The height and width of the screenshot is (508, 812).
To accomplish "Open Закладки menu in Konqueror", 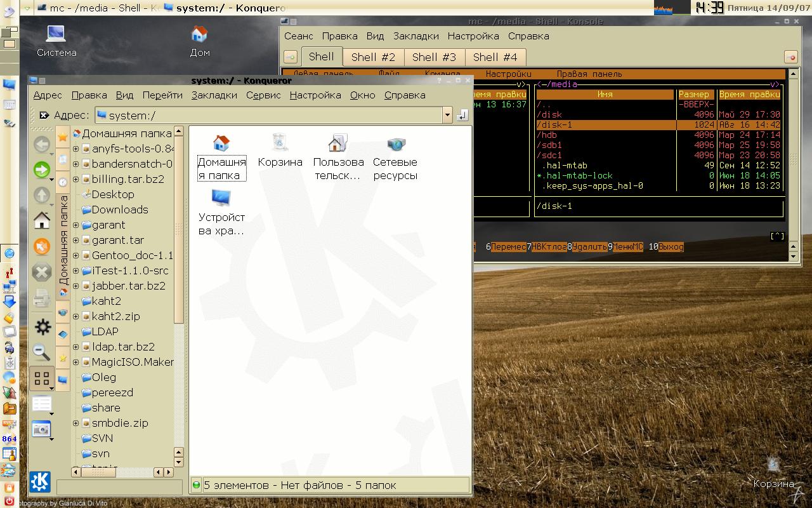I will pos(214,95).
